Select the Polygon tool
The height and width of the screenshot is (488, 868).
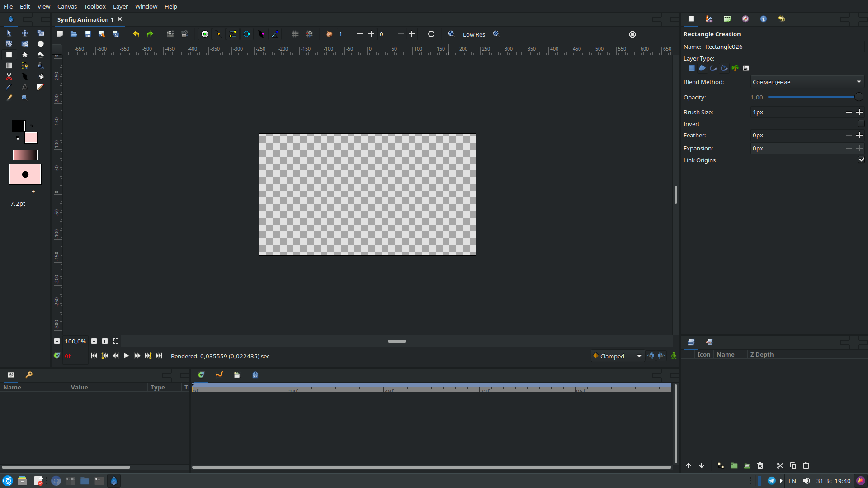tap(41, 55)
